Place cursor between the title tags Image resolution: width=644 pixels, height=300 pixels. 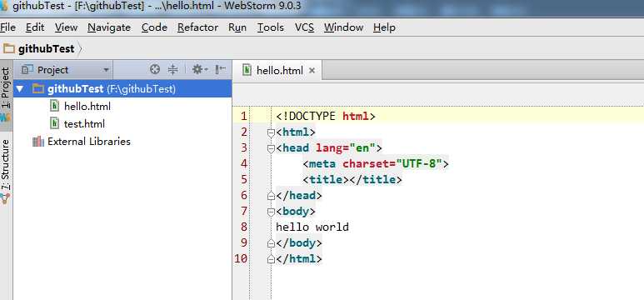[349, 180]
